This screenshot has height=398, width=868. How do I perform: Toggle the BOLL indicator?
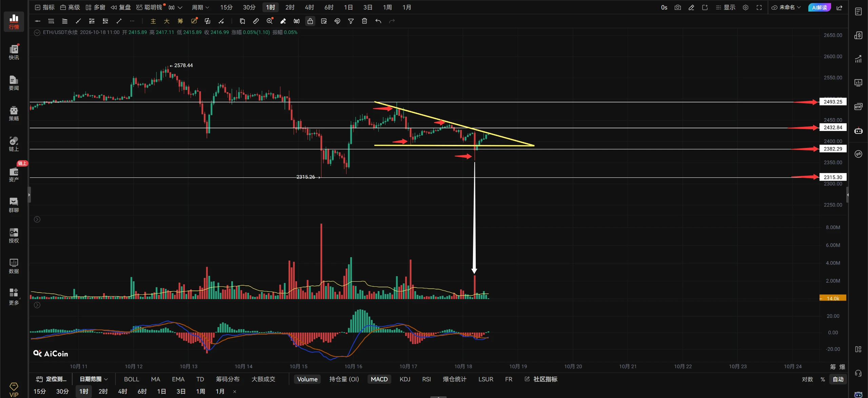tap(131, 379)
